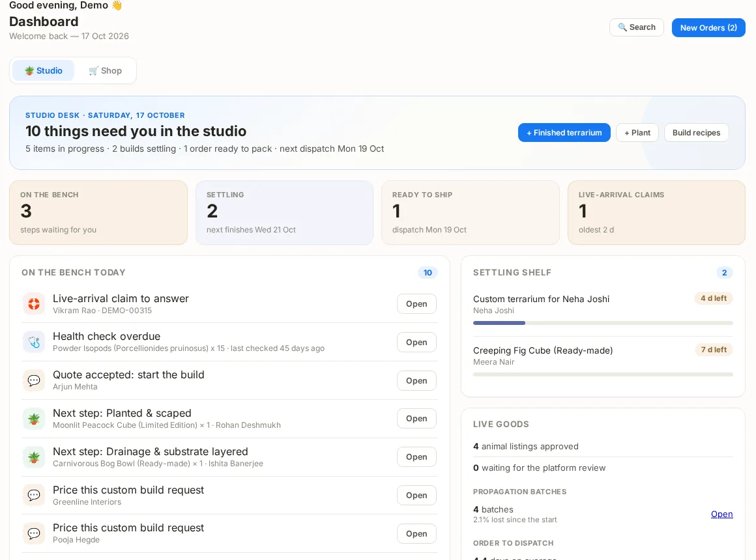Click the chat icon for the Greenline Interiors request

(34, 495)
